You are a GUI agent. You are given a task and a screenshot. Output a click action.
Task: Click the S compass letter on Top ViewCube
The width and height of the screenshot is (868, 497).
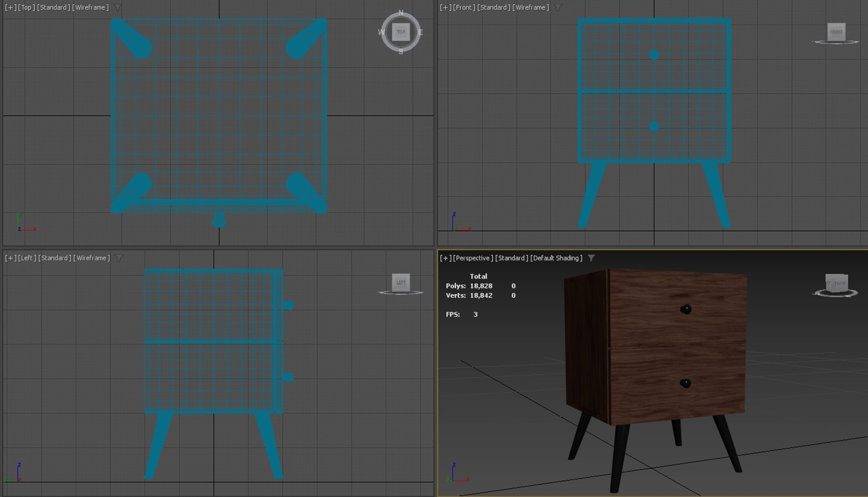tap(401, 52)
